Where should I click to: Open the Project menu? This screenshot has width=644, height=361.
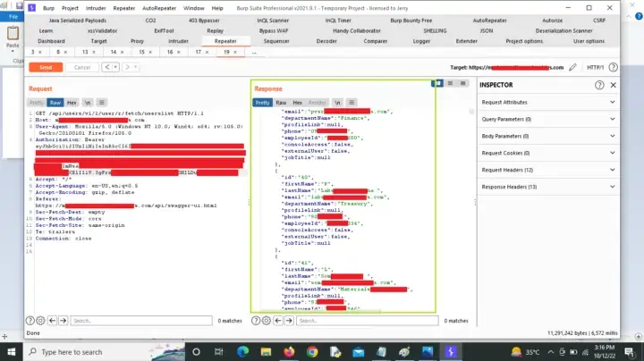click(70, 8)
